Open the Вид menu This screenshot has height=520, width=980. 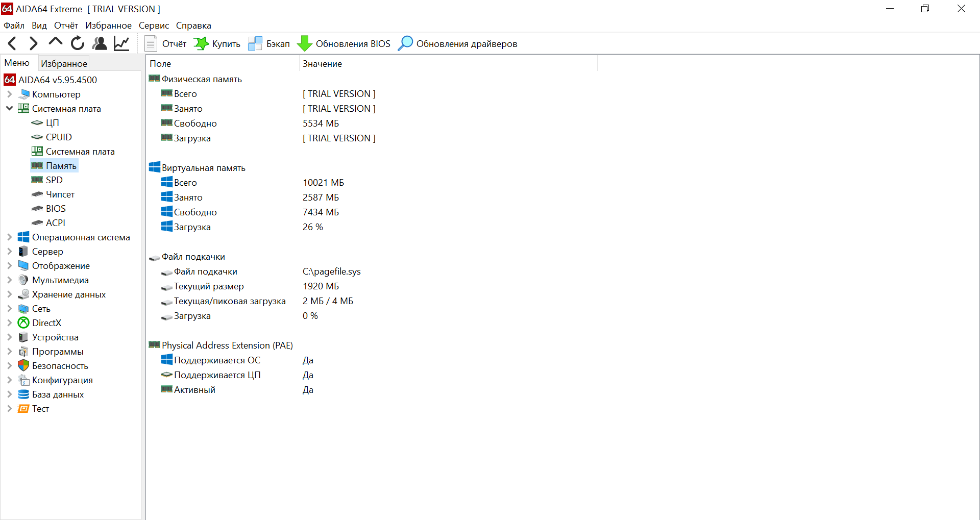click(x=39, y=26)
